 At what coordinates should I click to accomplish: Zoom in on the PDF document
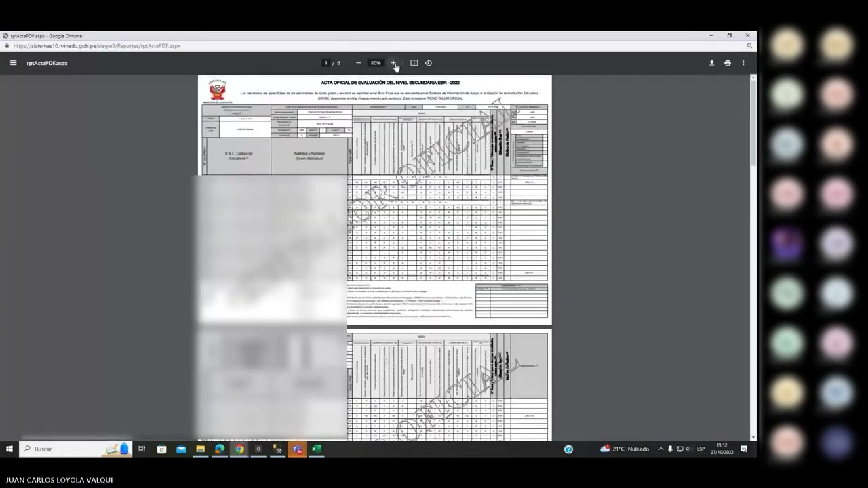click(x=393, y=63)
